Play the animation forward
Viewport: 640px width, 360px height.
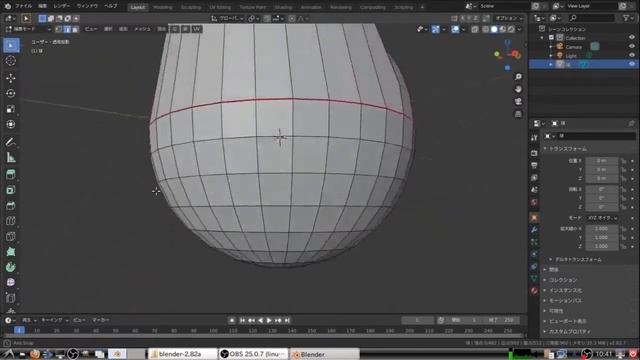coord(269,320)
